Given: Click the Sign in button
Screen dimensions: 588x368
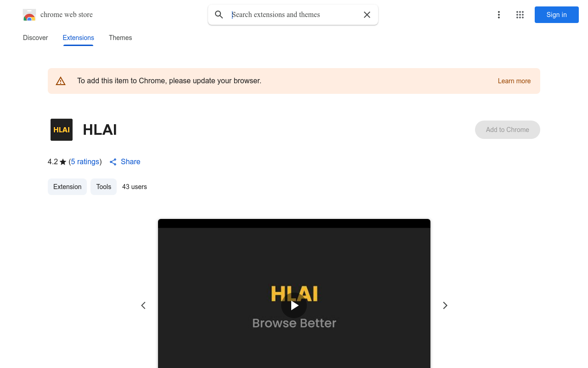Looking at the screenshot, I should pos(557,15).
